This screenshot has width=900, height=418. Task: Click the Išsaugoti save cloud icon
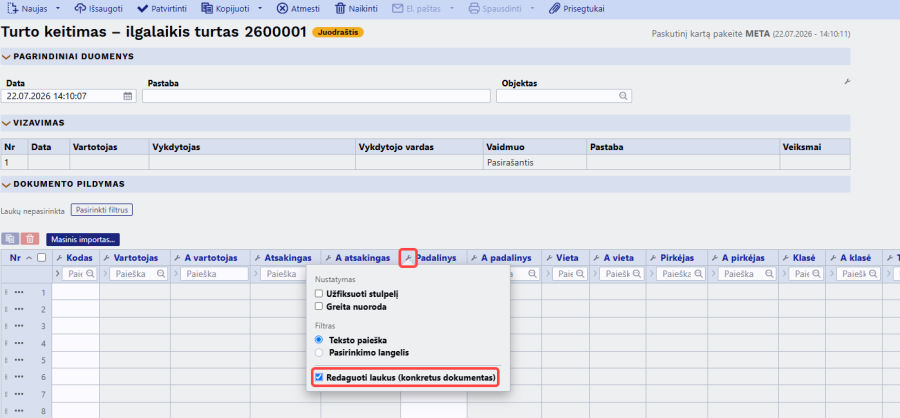(x=80, y=9)
